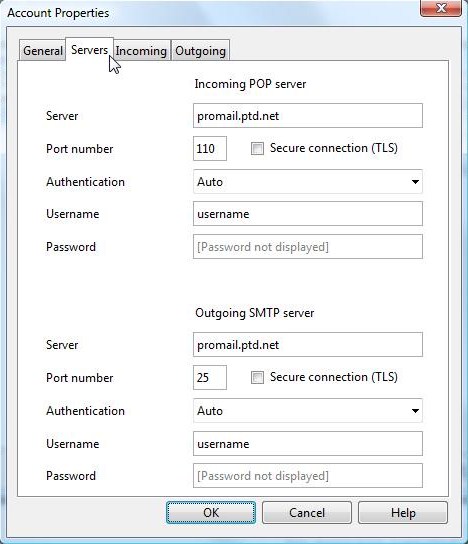
Task: Click the incoming POP Server field
Action: [308, 116]
